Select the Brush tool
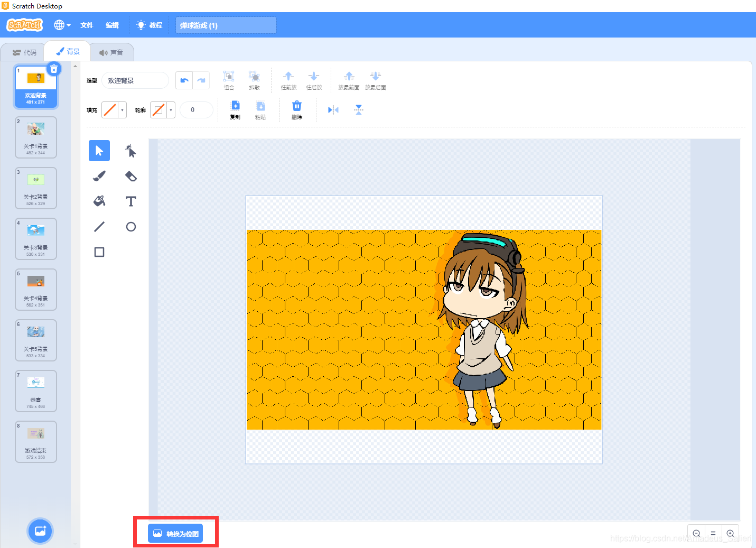The width and height of the screenshot is (756, 548). pos(99,176)
